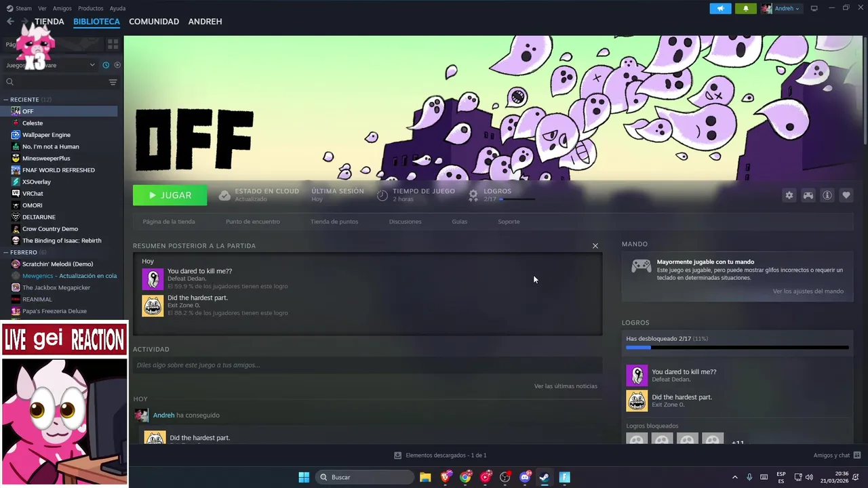This screenshot has width=868, height=488.
Task: Open the Ayuda menu
Action: click(117, 8)
